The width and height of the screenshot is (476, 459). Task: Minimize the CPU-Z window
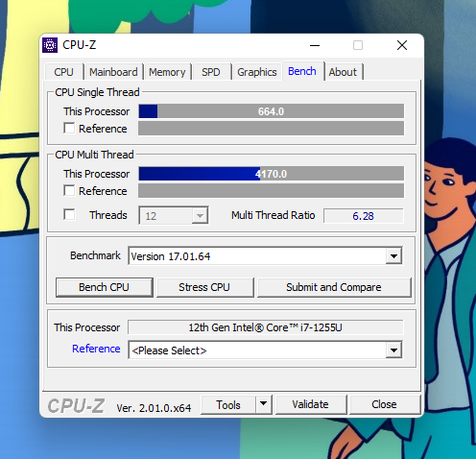point(315,45)
